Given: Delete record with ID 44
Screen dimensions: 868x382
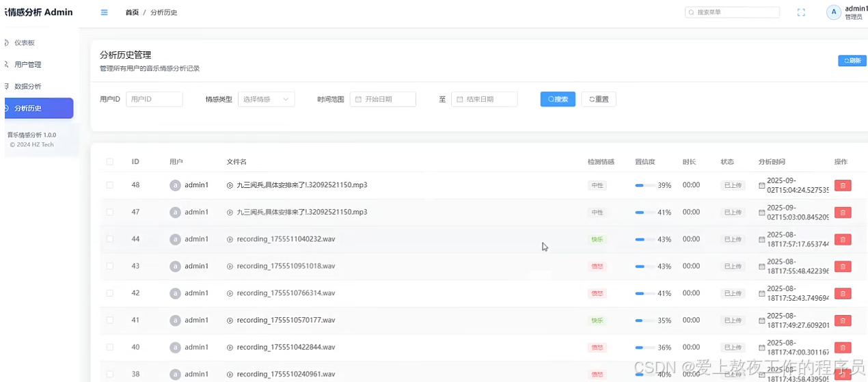Looking at the screenshot, I should (x=843, y=239).
